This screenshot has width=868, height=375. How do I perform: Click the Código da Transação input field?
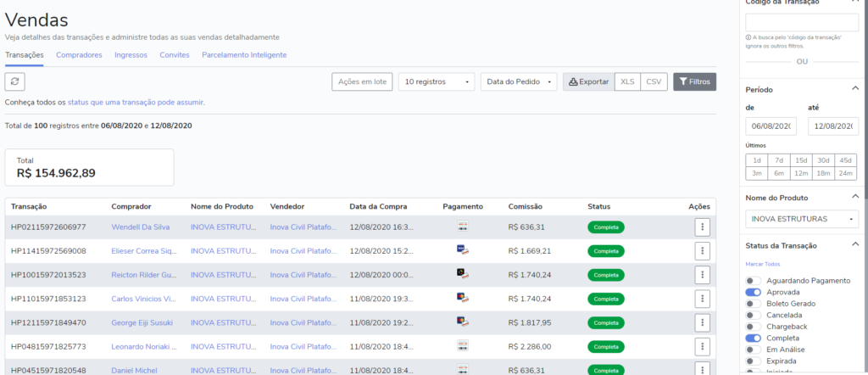point(802,22)
